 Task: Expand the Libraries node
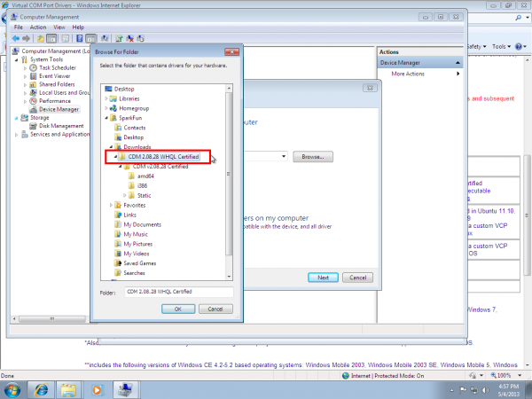pyautogui.click(x=106, y=98)
